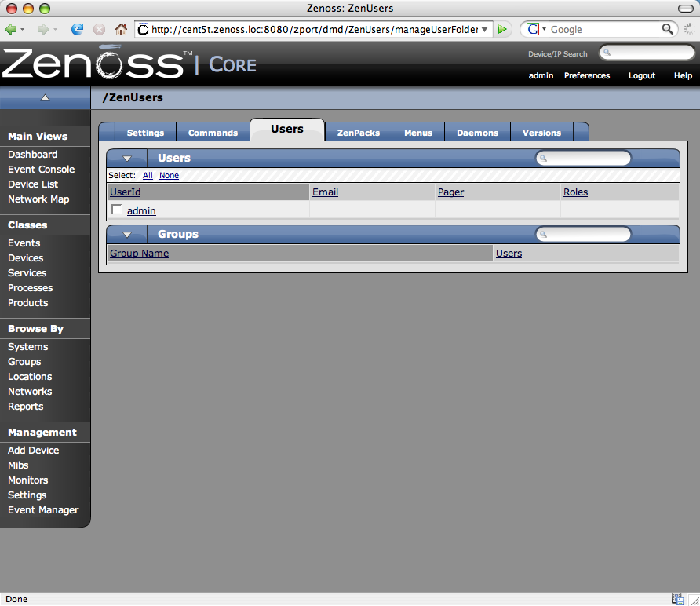700x606 pixels.
Task: Switch to the Commands tab
Action: [x=213, y=133]
